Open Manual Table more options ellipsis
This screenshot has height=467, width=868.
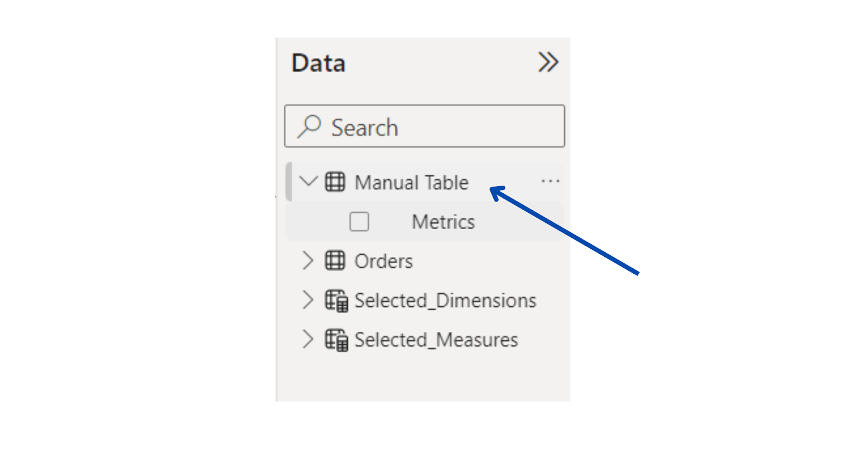click(x=550, y=181)
